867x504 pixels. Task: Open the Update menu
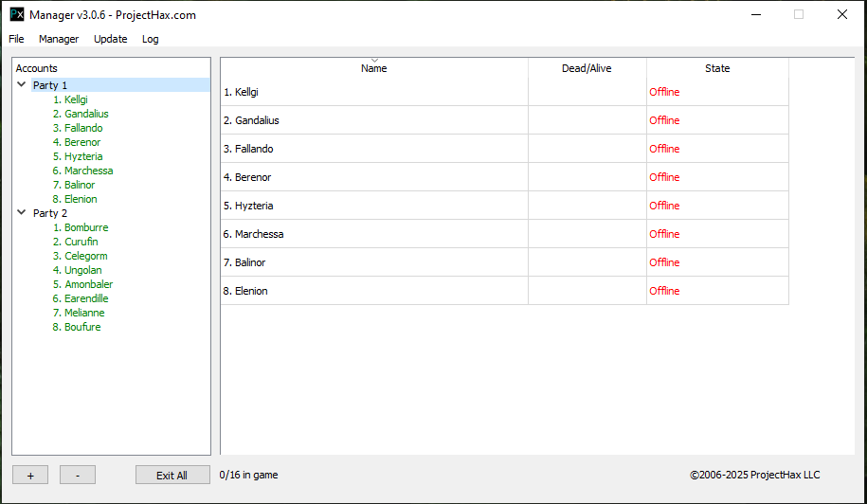(x=110, y=39)
